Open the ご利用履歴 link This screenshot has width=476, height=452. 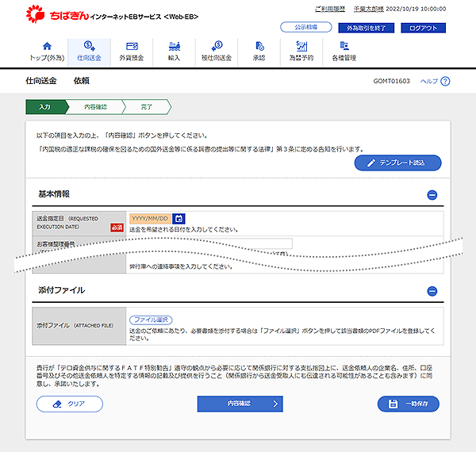click(x=330, y=9)
